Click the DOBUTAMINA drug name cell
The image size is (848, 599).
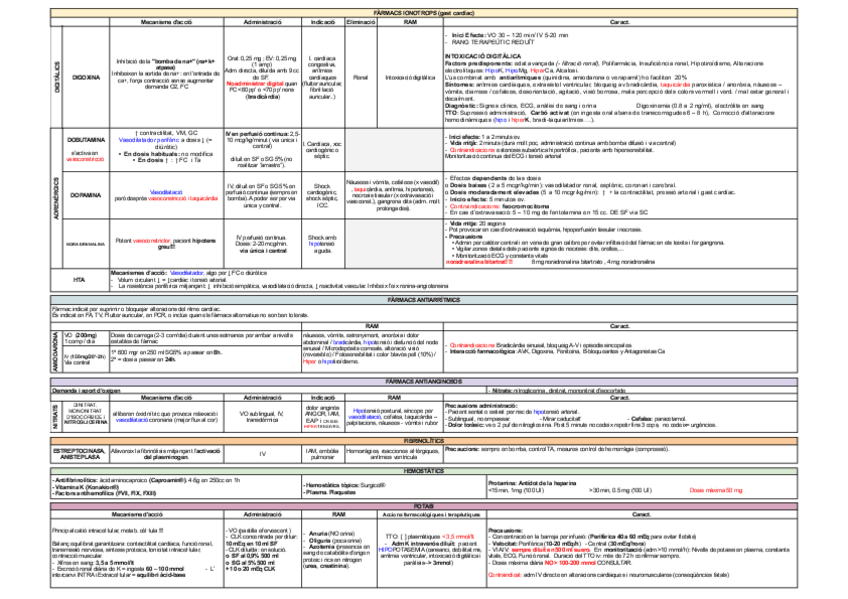[86, 141]
